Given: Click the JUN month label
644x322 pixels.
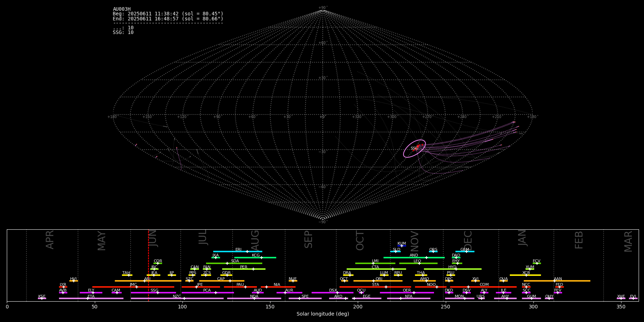Looking at the screenshot, I should coord(153,239).
